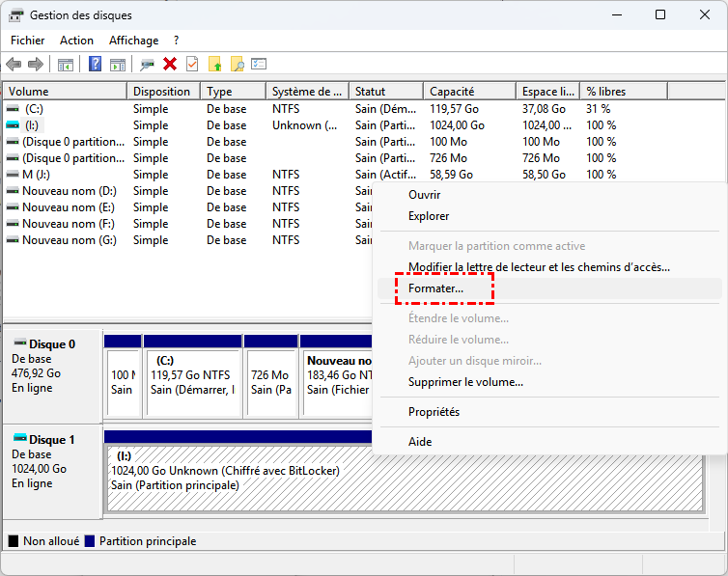Image resolution: width=728 pixels, height=576 pixels.
Task: Open the Action menu
Action: (76, 41)
